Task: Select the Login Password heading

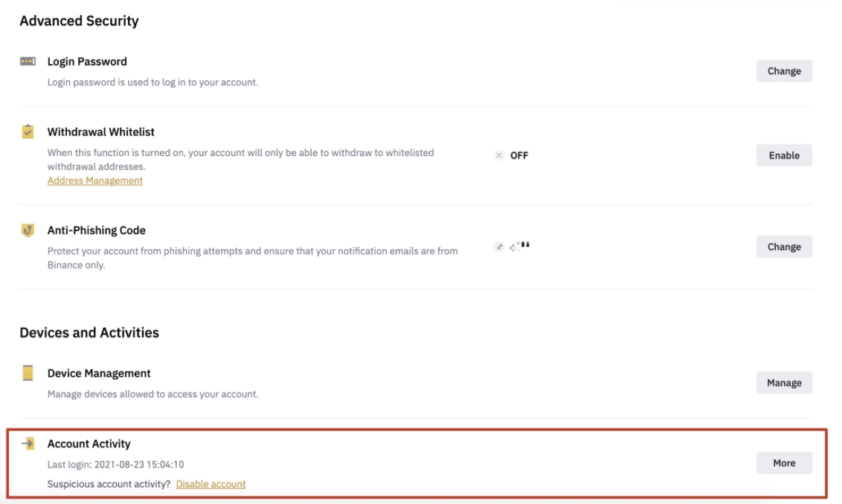Action: tap(87, 62)
